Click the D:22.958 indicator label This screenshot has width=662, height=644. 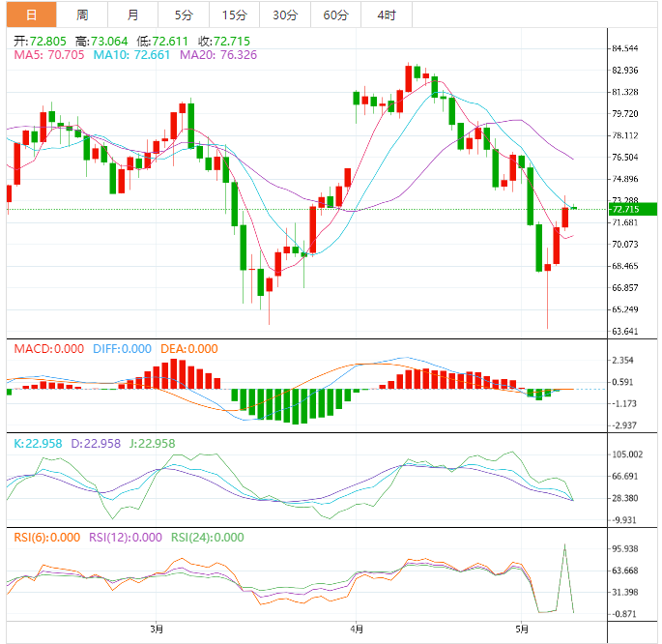(96, 444)
